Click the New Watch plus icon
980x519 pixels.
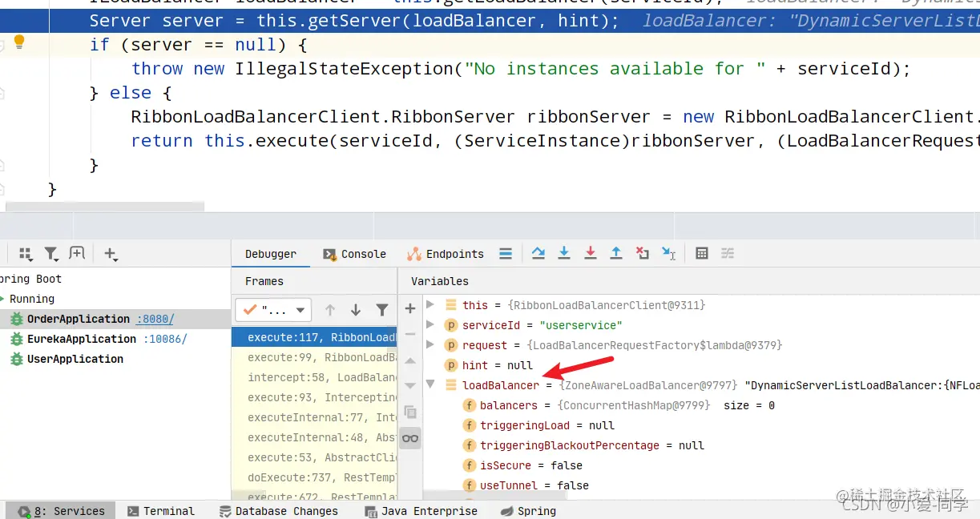click(410, 308)
